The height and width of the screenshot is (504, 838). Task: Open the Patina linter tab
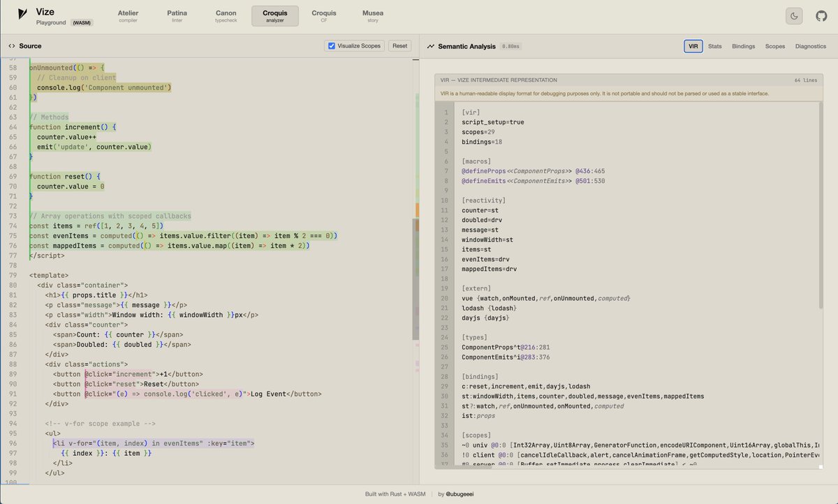pos(177,16)
